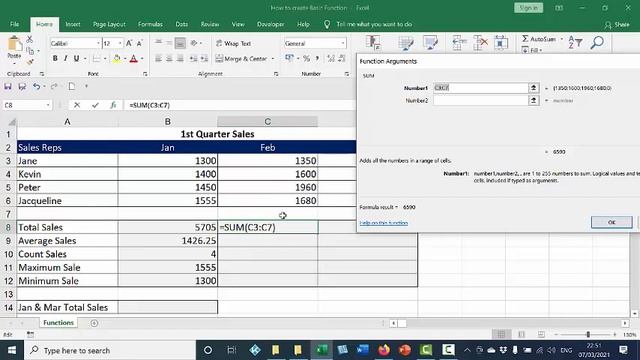Open the font size 12 dropdown
640x360 pixels.
(x=120, y=43)
